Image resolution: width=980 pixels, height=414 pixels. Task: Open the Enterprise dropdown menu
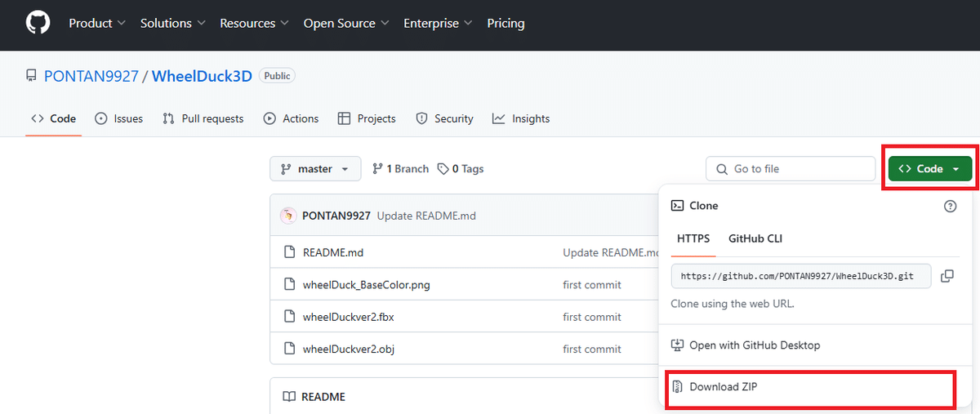pyautogui.click(x=439, y=23)
